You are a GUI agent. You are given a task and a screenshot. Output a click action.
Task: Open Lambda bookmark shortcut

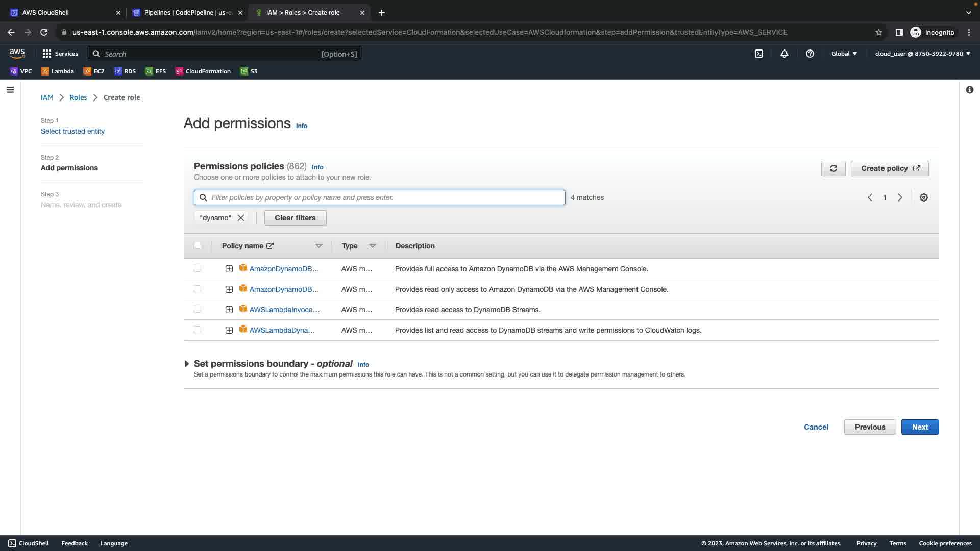tap(58, 71)
